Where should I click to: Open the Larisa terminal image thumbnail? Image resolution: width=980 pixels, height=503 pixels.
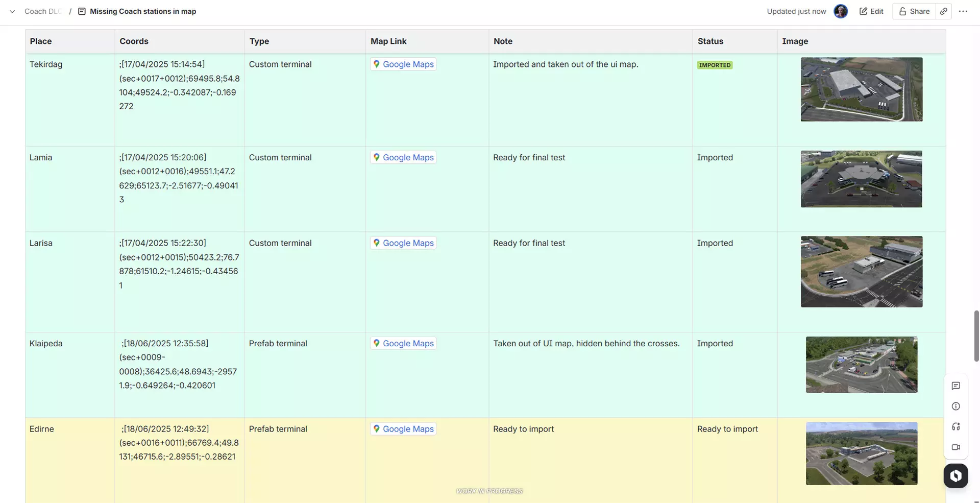862,272
